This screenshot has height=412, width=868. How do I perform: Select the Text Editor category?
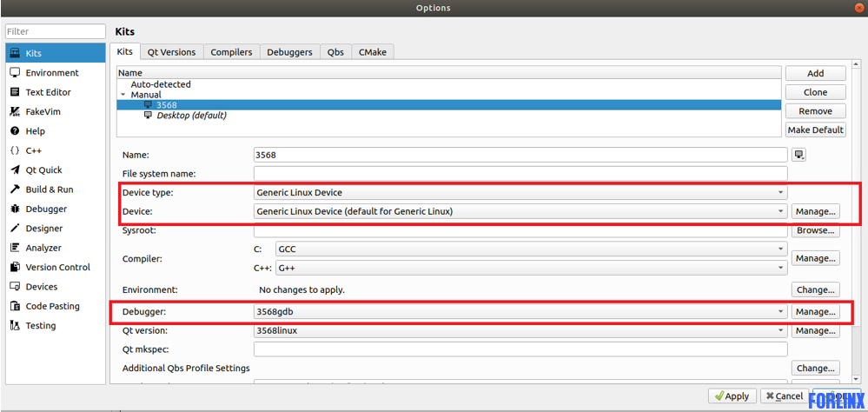[48, 92]
